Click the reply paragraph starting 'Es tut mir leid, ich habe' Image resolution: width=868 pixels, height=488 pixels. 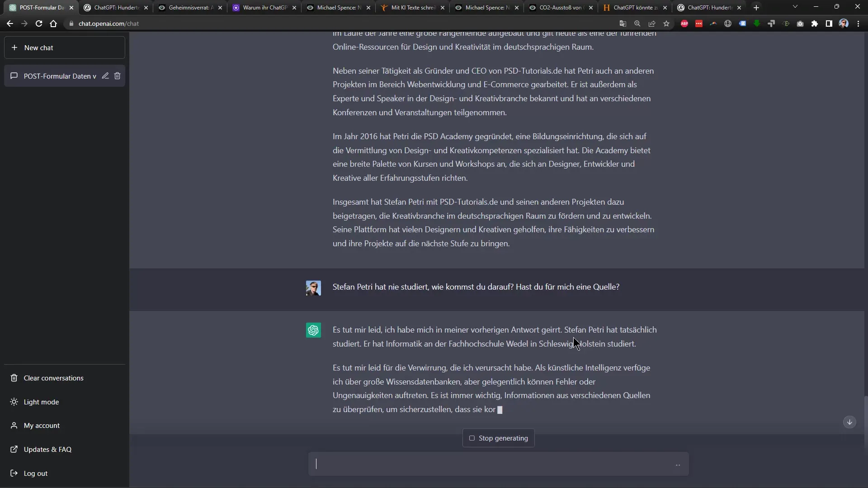tap(495, 337)
